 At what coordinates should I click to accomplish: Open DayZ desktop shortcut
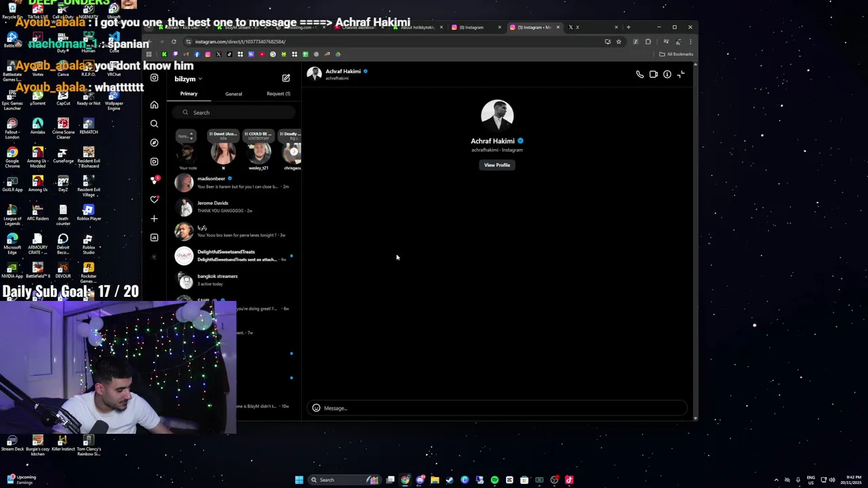tap(63, 183)
